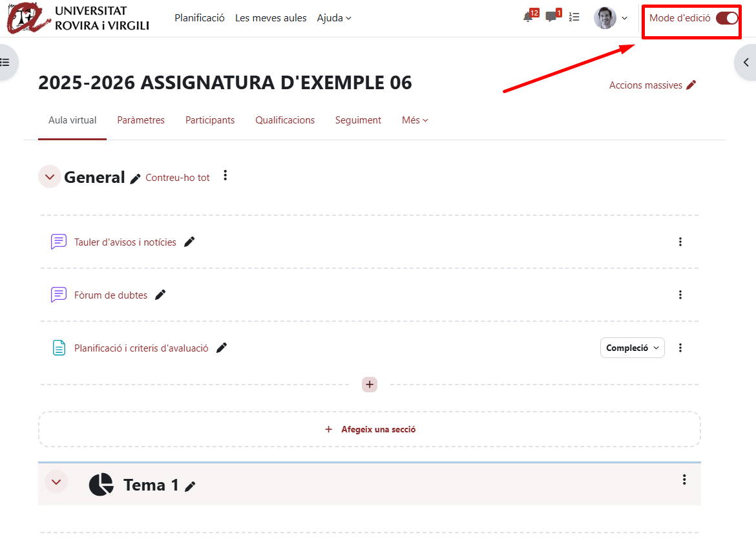Switch to the Participants tab
This screenshot has width=756, height=550.
click(210, 120)
